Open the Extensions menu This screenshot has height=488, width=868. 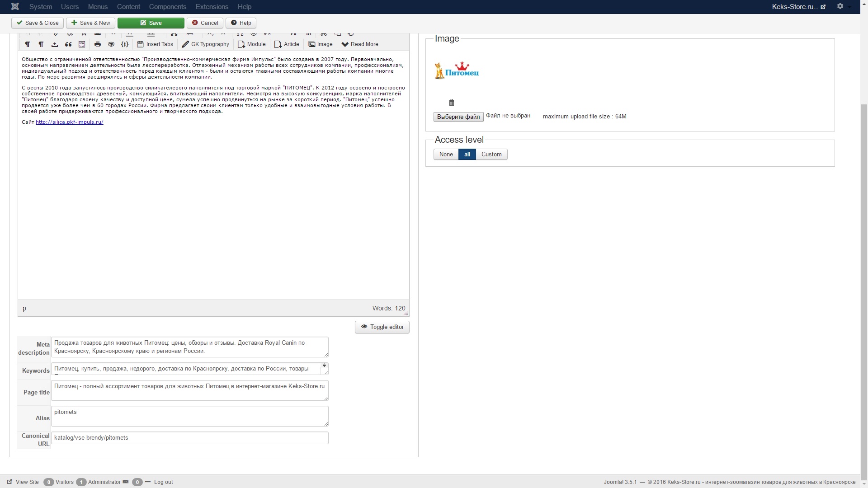coord(212,7)
